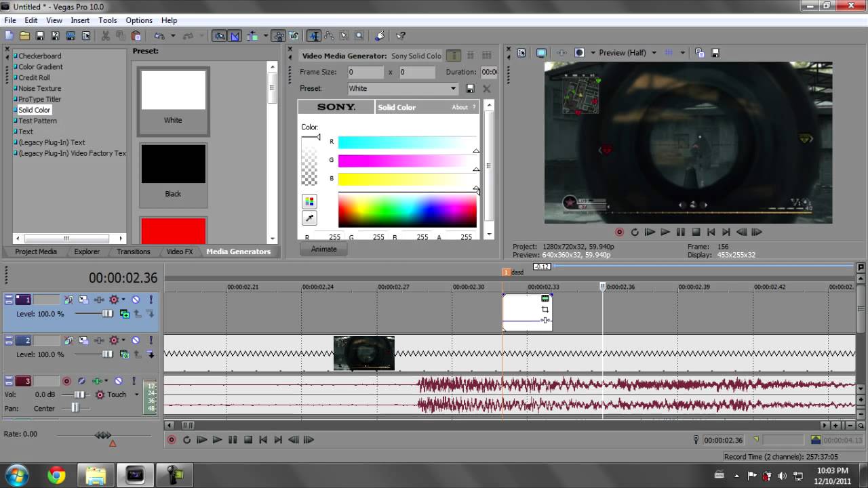
Task: Open the Preset dropdown showing White
Action: pyautogui.click(x=403, y=88)
